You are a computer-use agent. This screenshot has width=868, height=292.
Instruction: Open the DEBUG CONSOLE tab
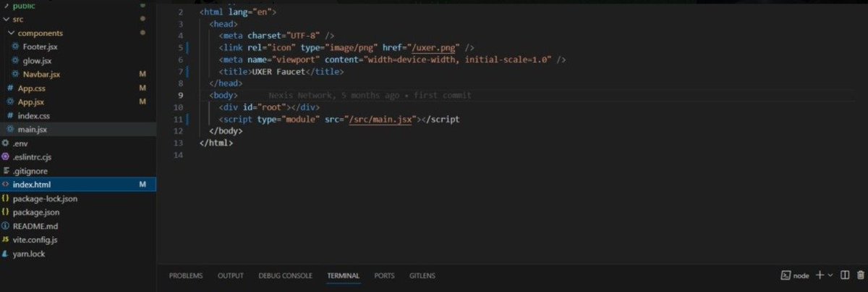[286, 275]
